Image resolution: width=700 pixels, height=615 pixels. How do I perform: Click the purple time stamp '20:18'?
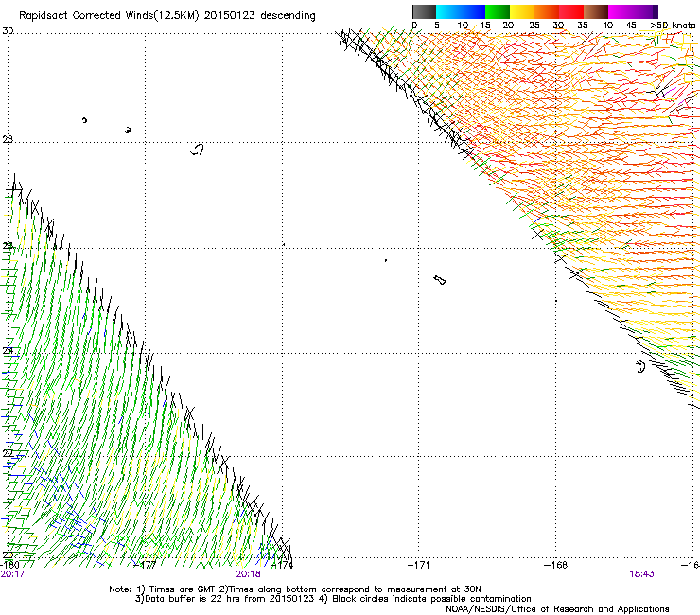(248, 574)
